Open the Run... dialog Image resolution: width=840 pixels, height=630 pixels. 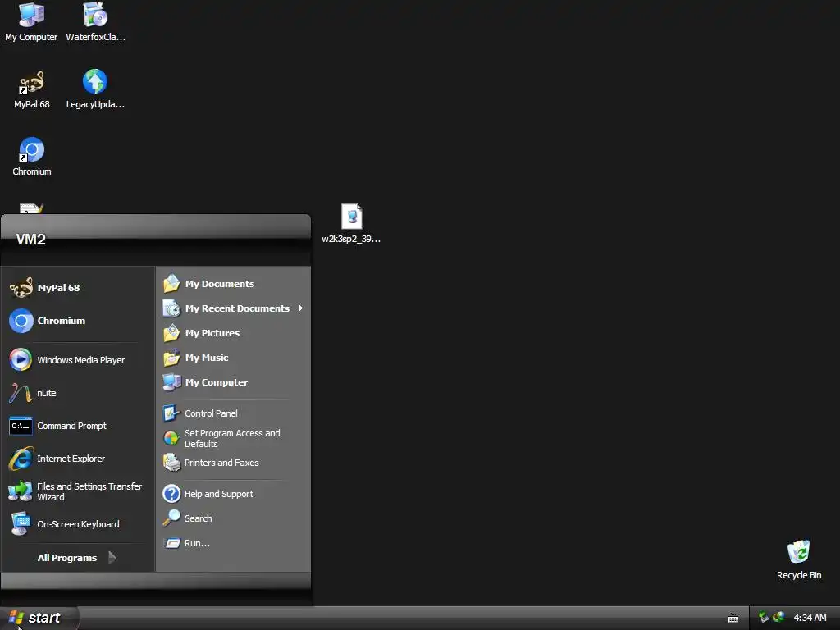[x=234, y=543]
